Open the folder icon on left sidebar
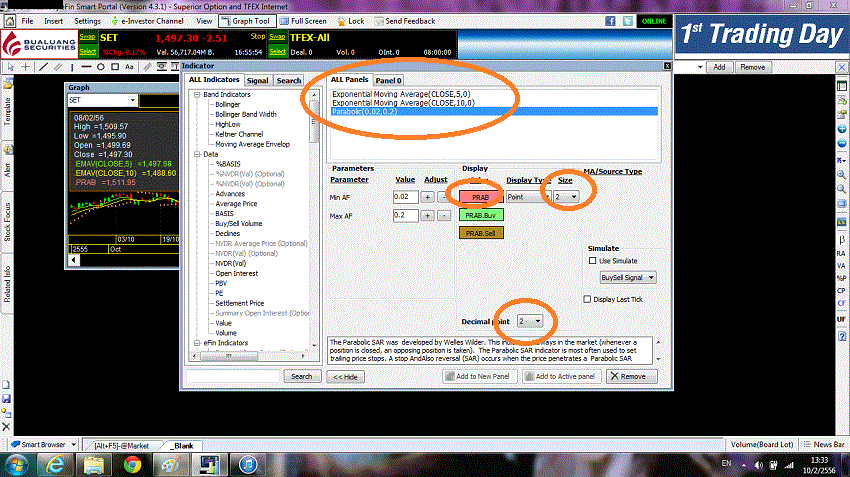 (x=7, y=84)
